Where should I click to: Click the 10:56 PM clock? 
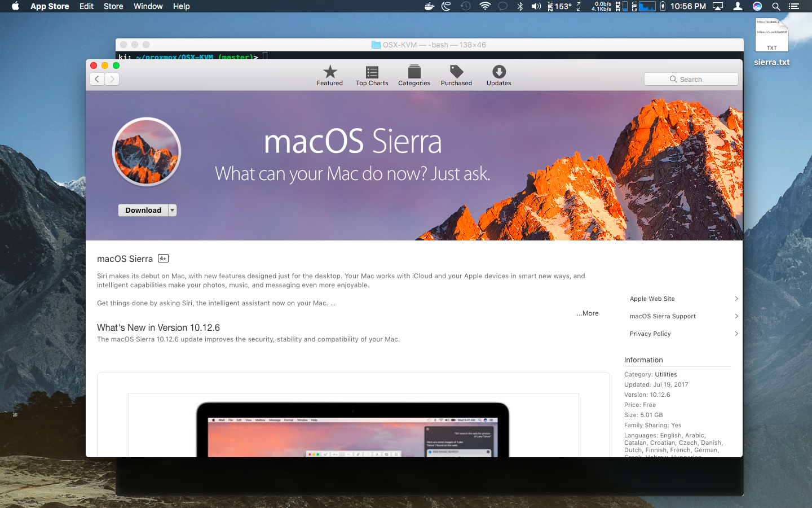tap(688, 6)
